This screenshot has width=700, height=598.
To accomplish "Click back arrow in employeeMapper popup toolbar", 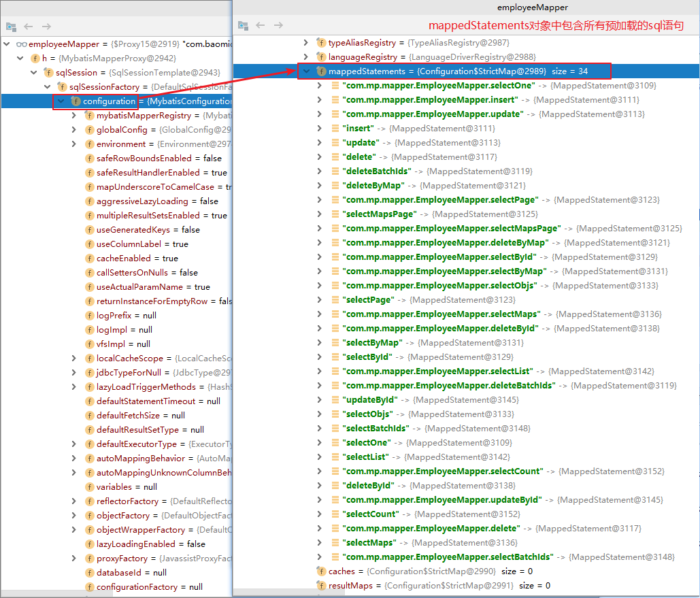I will click(x=261, y=25).
